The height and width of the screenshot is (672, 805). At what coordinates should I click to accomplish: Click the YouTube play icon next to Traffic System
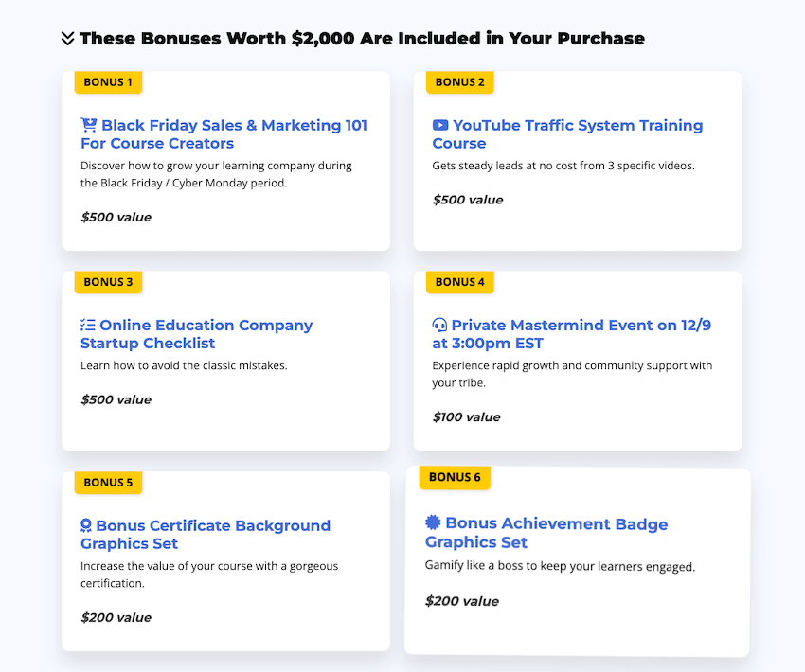tap(440, 124)
